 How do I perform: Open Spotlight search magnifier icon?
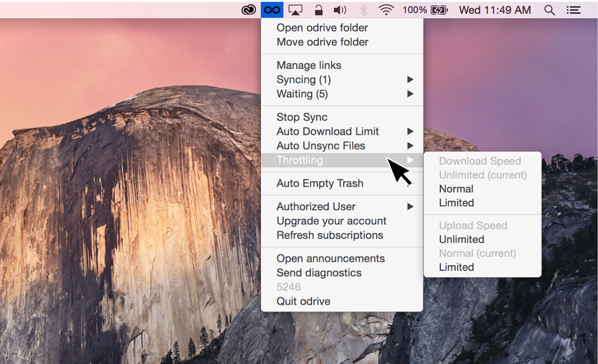[x=549, y=10]
